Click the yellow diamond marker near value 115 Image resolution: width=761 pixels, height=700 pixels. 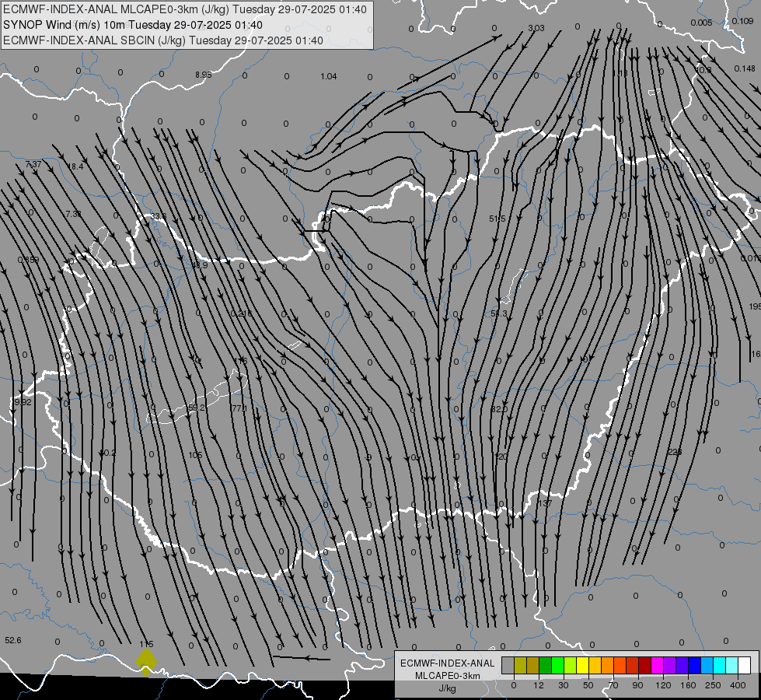146,662
